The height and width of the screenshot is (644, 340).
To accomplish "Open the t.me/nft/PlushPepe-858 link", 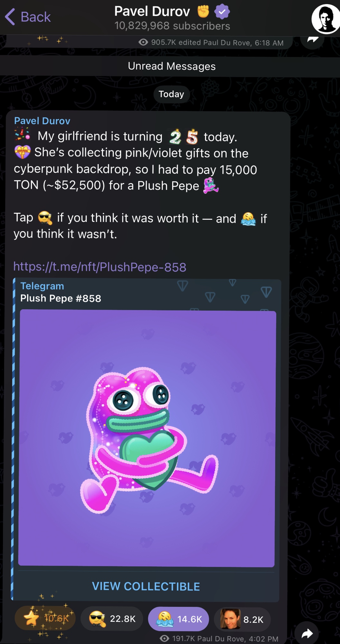I will pos(100,267).
